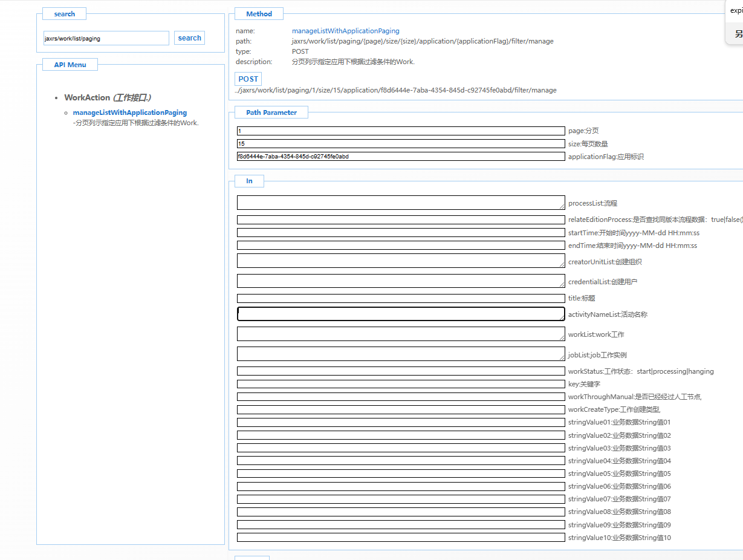Click the API search text field

pos(106,38)
